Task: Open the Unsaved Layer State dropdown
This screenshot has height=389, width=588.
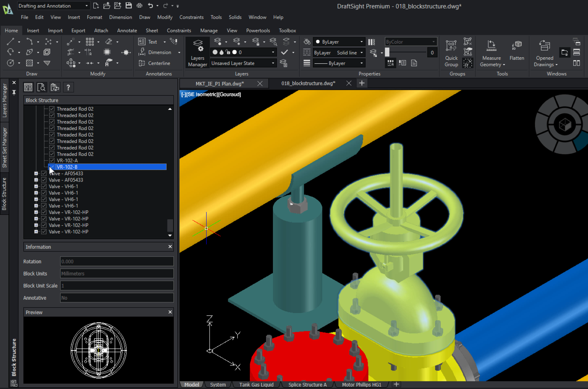Action: [x=243, y=63]
